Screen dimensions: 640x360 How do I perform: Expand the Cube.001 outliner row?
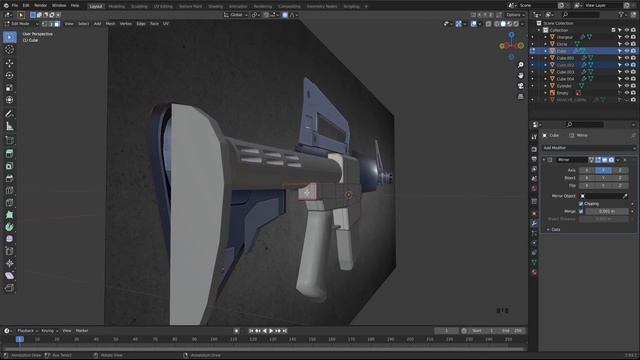tap(545, 58)
